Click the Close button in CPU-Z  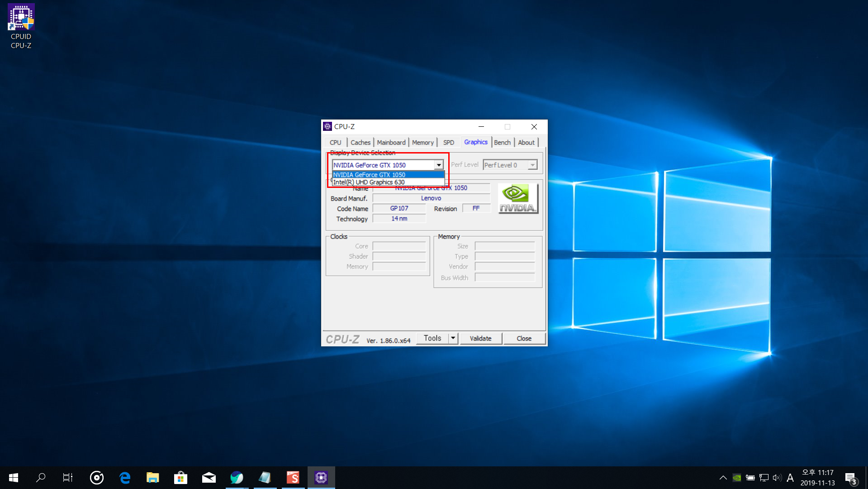(x=524, y=338)
